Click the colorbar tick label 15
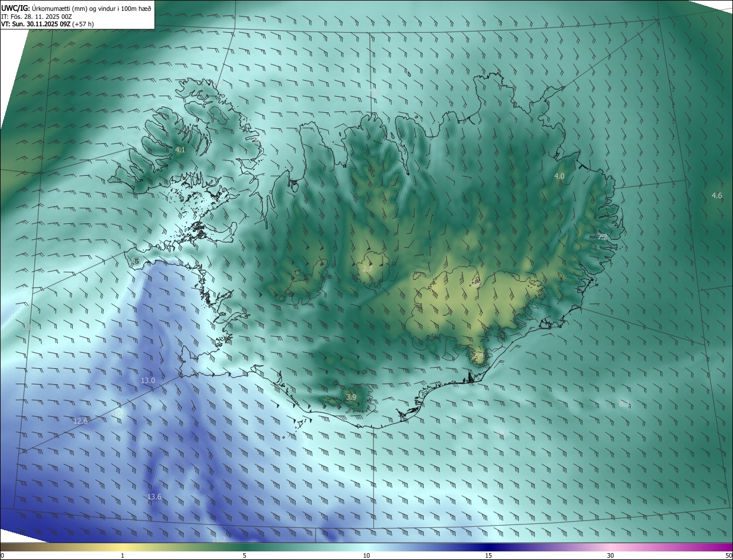The image size is (733, 560). [x=488, y=555]
